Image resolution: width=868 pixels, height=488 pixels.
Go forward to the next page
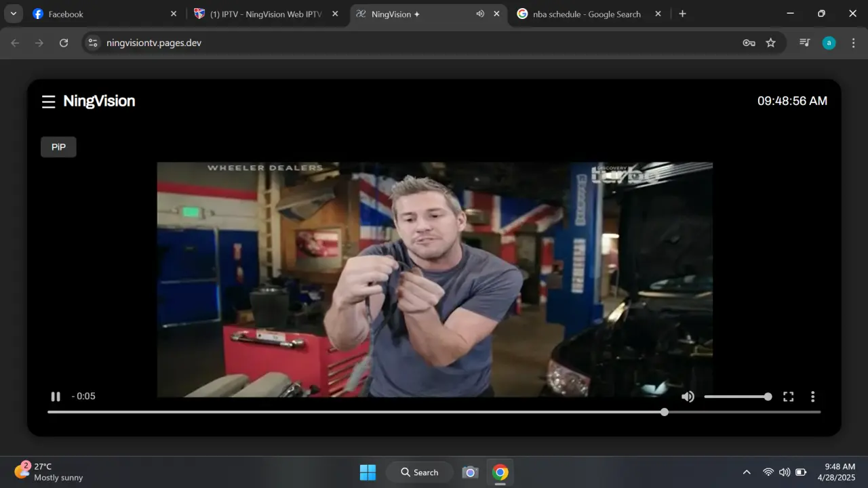(x=39, y=43)
